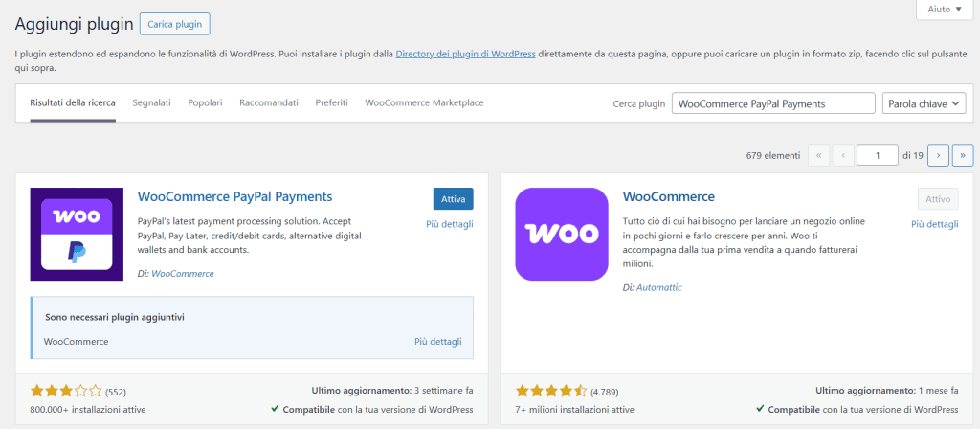Image resolution: width=980 pixels, height=429 pixels.
Task: Click the Aggiungi plugin page heading
Action: [74, 24]
